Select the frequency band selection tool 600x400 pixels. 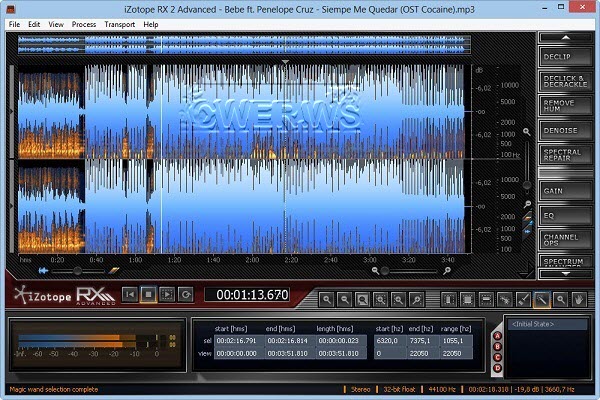point(486,299)
